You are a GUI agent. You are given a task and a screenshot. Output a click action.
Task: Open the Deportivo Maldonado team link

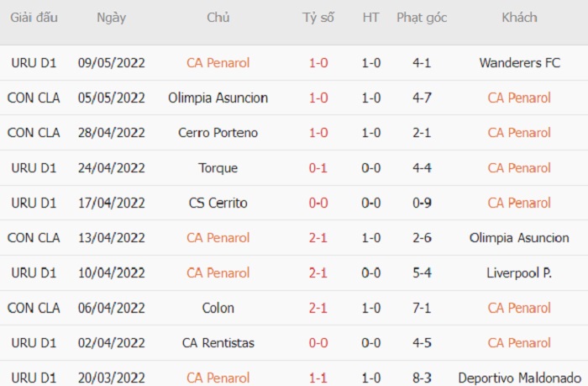519,378
